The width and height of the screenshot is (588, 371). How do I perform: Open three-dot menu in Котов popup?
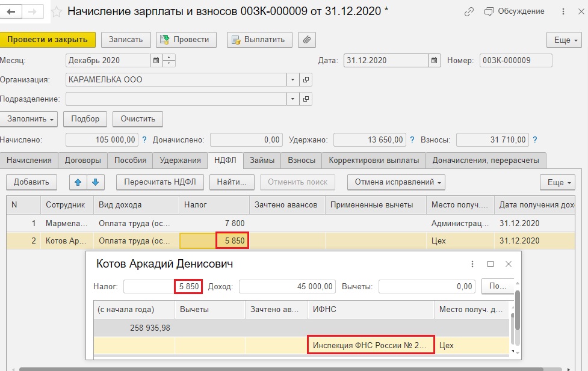(x=472, y=264)
